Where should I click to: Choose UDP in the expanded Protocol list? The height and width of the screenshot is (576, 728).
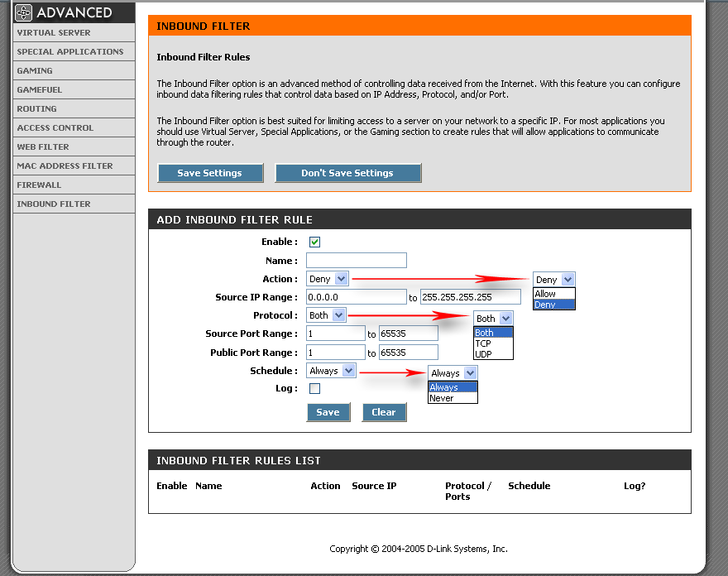[x=493, y=354]
